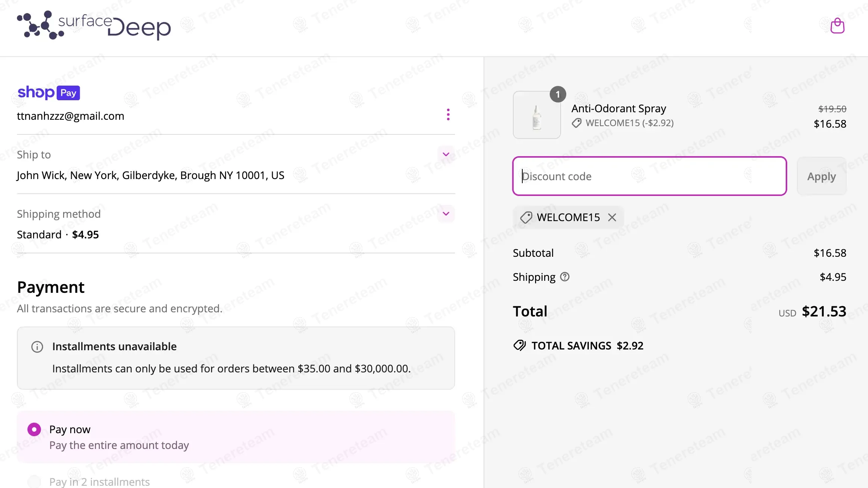Image resolution: width=868 pixels, height=488 pixels.
Task: Select the Pay in 2 installments radio
Action: click(x=34, y=481)
